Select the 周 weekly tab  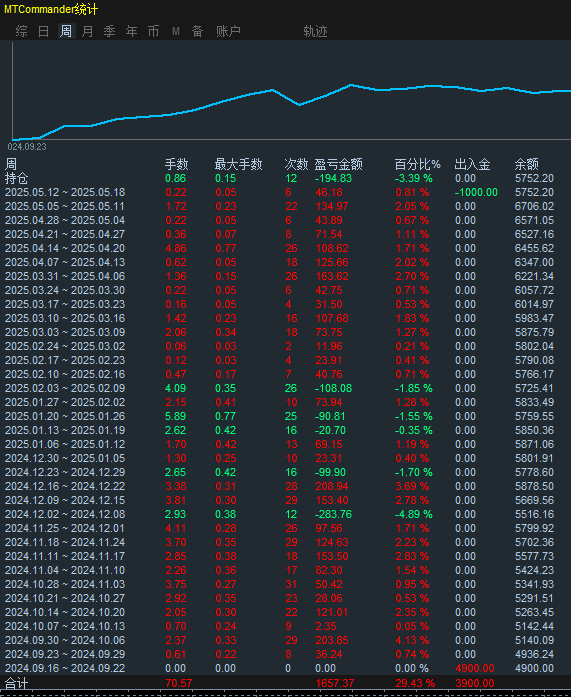click(66, 31)
